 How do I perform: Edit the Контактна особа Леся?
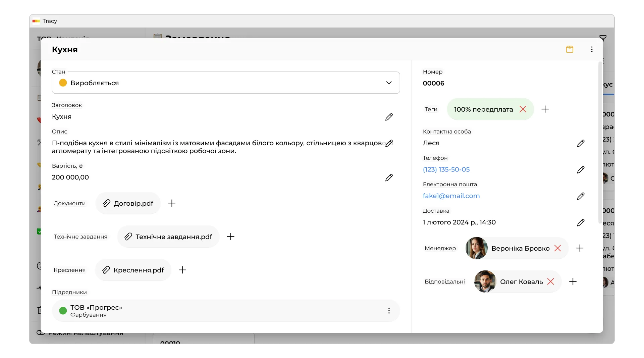[581, 143]
